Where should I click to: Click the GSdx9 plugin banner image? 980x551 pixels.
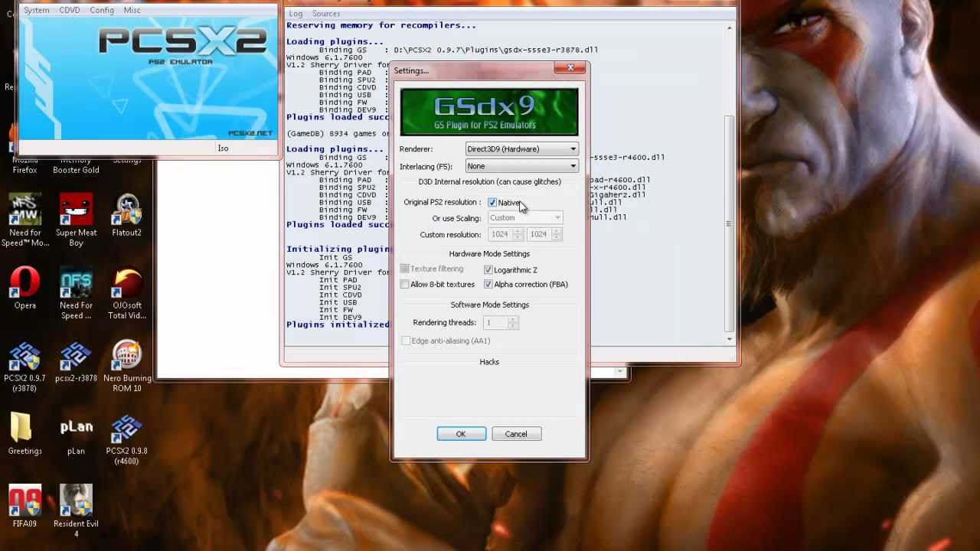pos(489,112)
